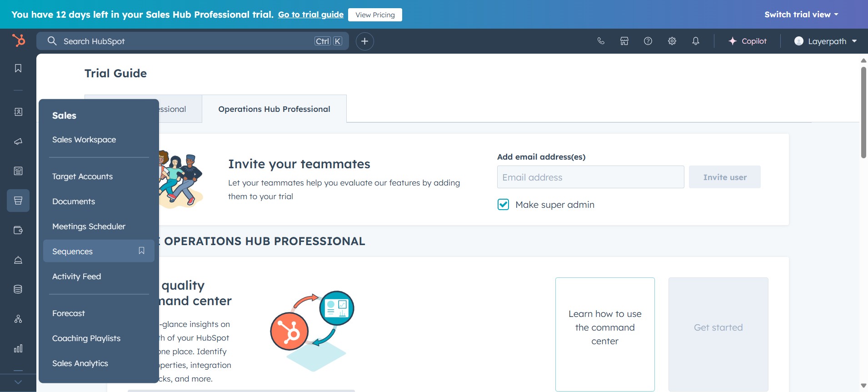The height and width of the screenshot is (392, 868).
Task: Select Target Accounts from the menu
Action: coord(82,176)
